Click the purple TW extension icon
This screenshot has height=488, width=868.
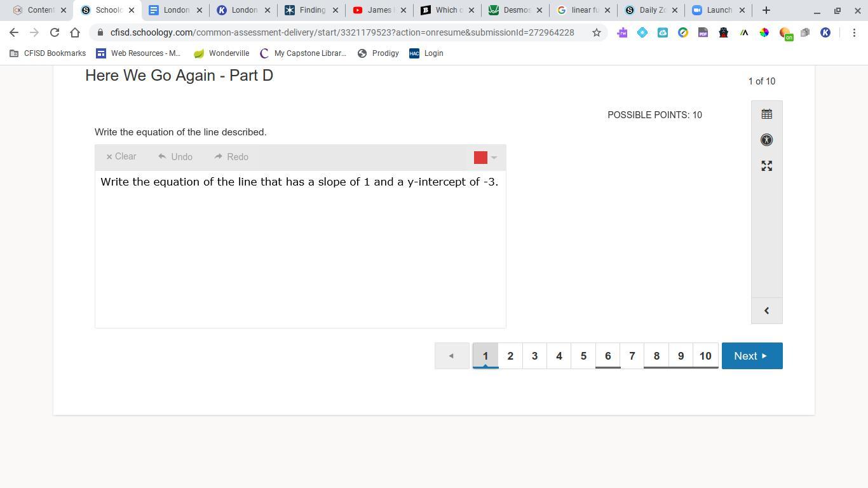coord(622,32)
